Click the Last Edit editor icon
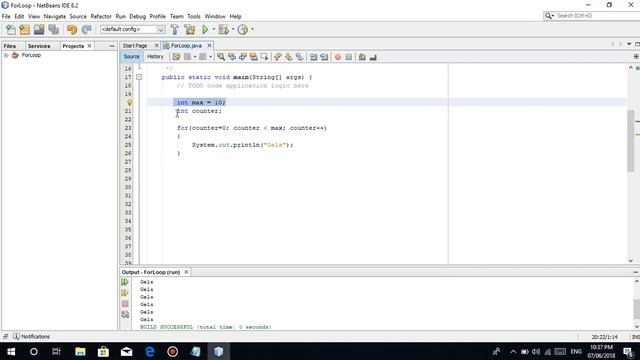 [x=176, y=57]
